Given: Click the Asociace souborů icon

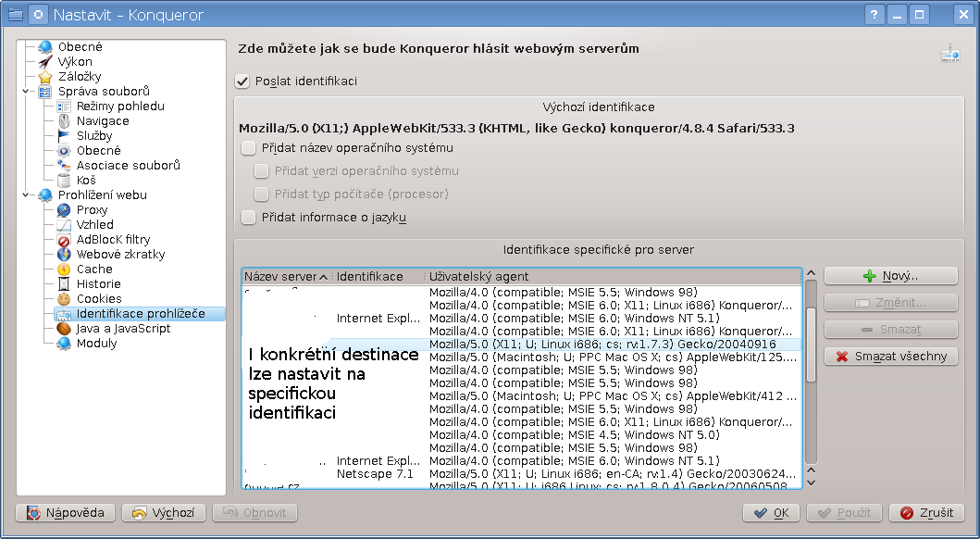Looking at the screenshot, I should point(64,166).
